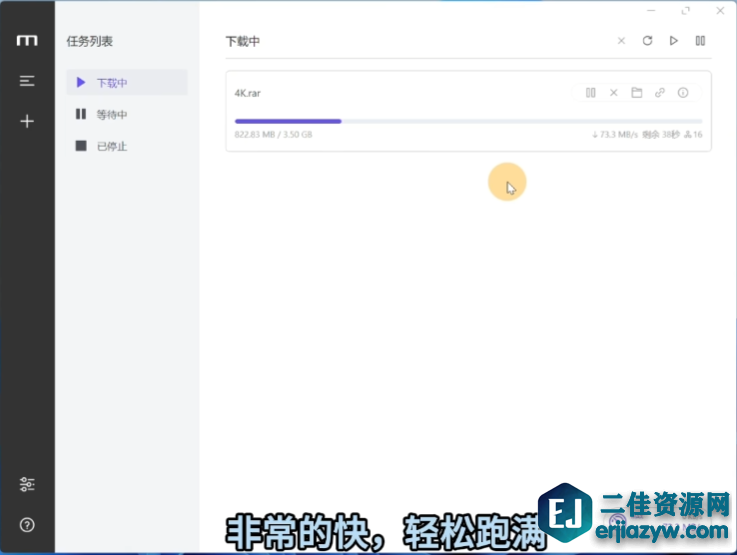This screenshot has width=737, height=555.
Task: Remove the 4K.rar task
Action: click(x=614, y=93)
